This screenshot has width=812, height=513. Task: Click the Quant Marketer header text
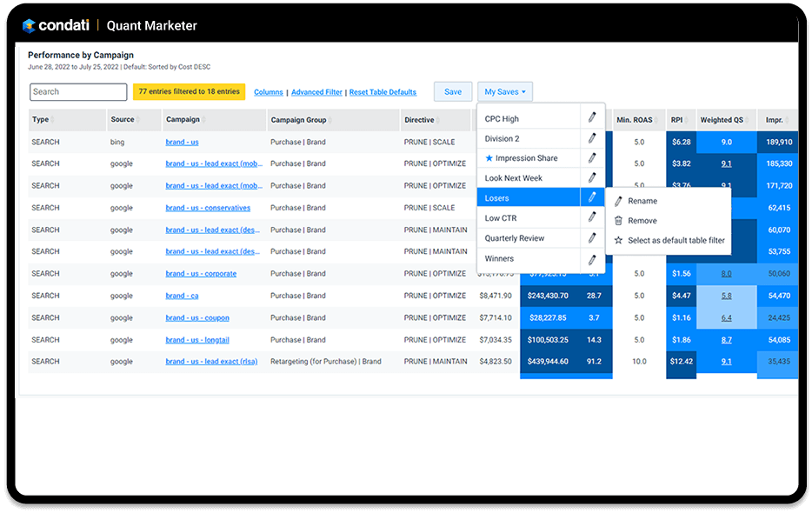click(x=152, y=26)
